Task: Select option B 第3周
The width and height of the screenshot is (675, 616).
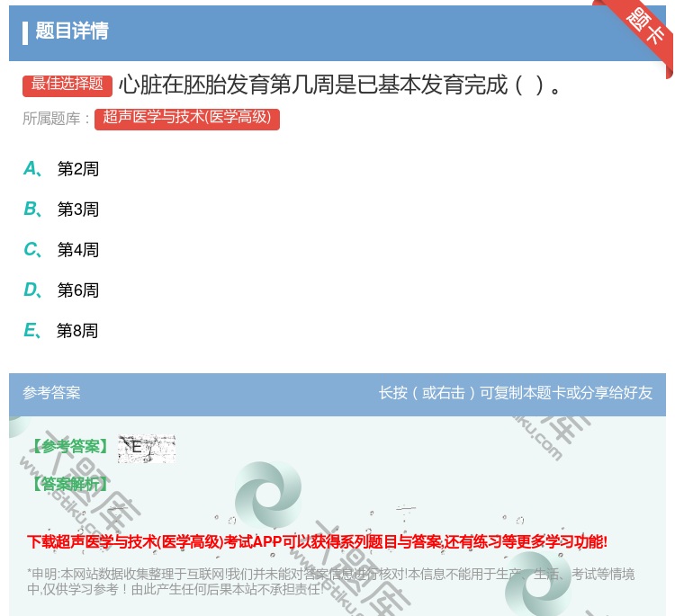Action: [61, 209]
